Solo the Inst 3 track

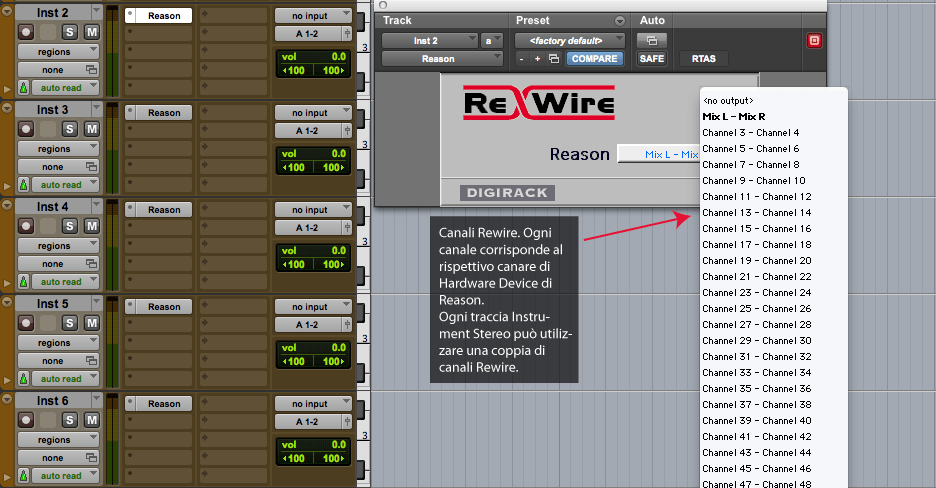(x=70, y=129)
